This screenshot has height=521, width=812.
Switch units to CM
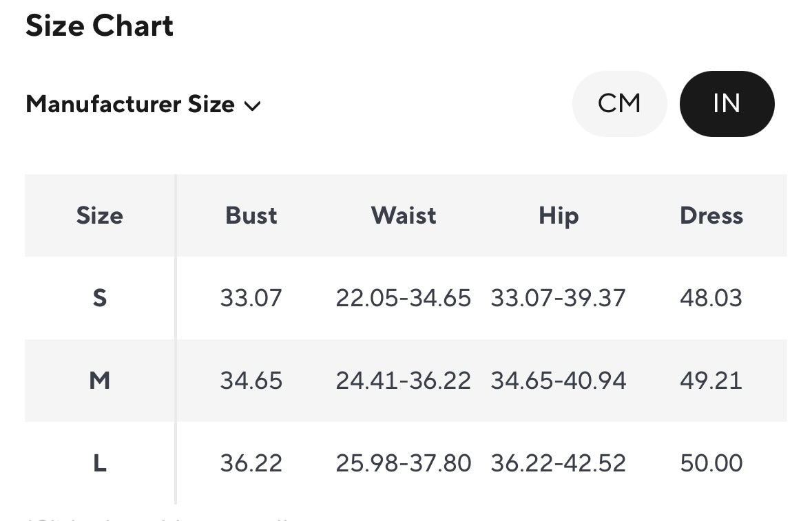[619, 104]
